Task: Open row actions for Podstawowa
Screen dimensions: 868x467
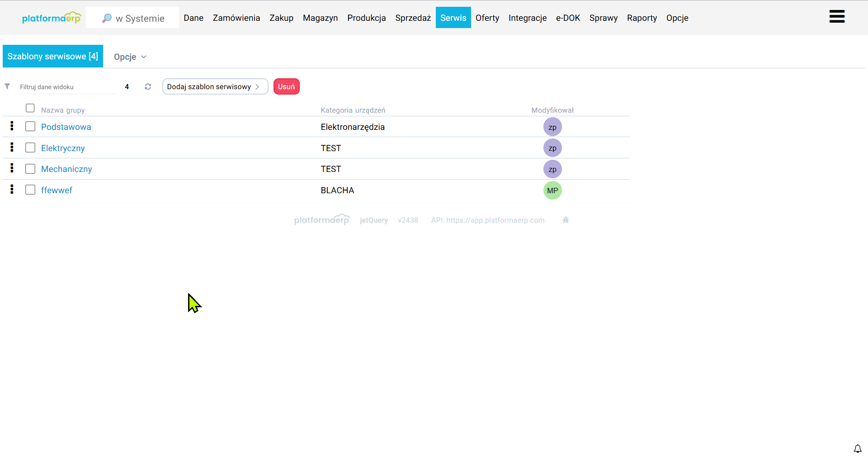Action: (x=12, y=126)
